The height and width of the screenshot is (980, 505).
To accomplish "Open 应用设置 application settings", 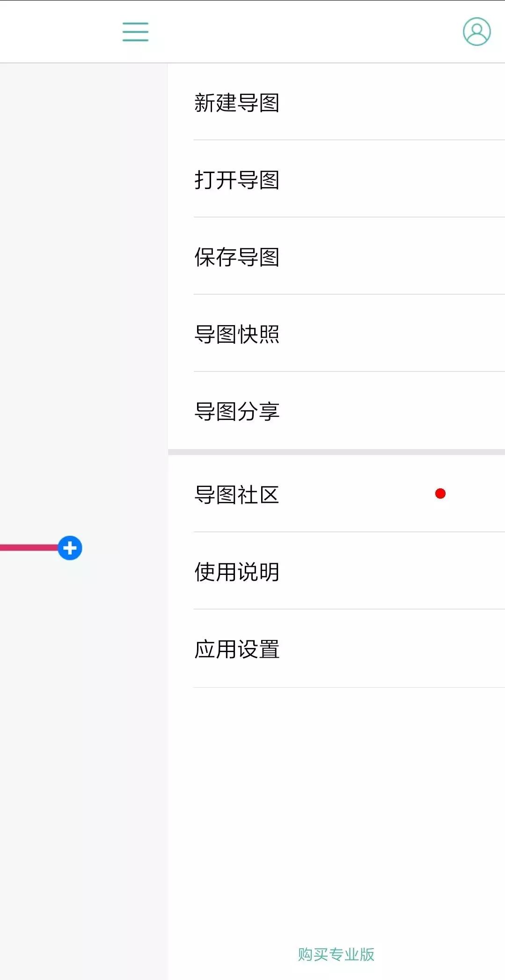I will pos(237,649).
